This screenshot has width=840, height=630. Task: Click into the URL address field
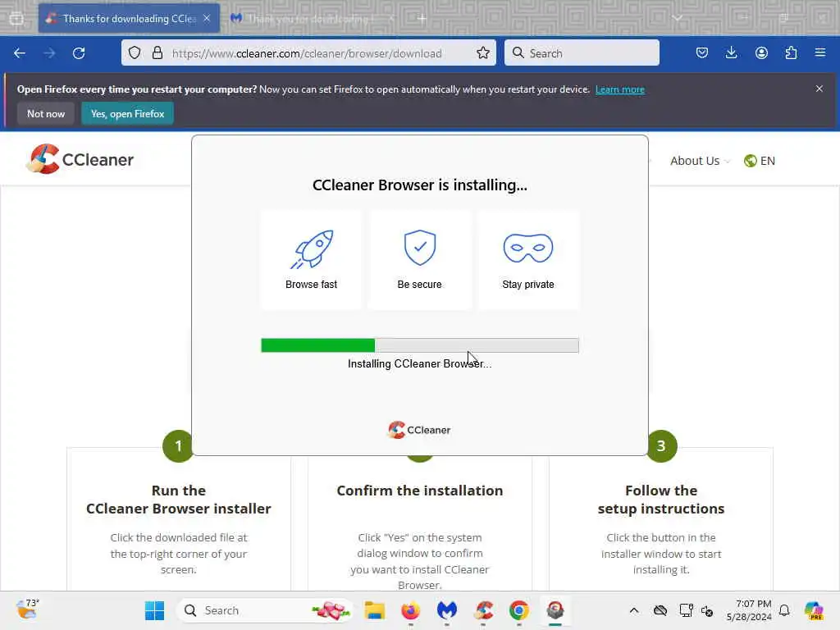[x=307, y=53]
